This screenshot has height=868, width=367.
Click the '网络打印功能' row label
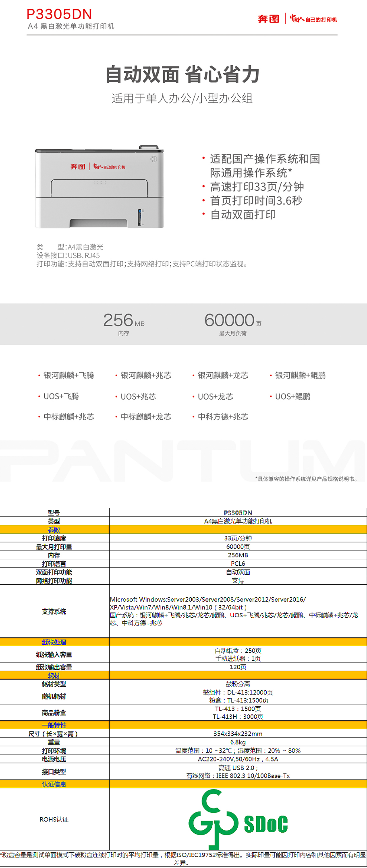54,581
